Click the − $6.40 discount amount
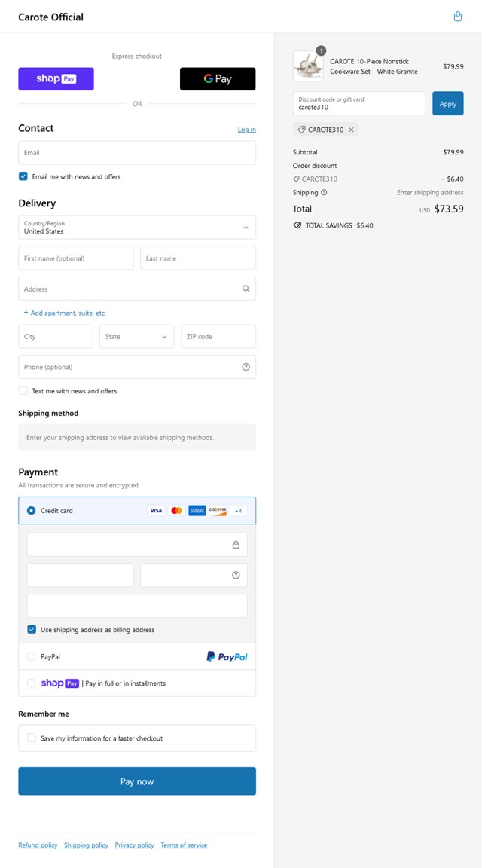 [452, 179]
